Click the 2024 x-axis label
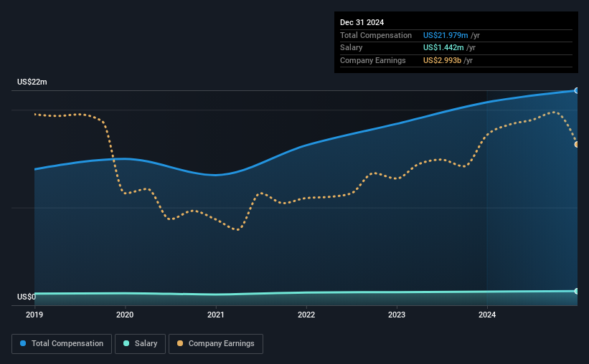The height and width of the screenshot is (364, 589). pyautogui.click(x=487, y=315)
